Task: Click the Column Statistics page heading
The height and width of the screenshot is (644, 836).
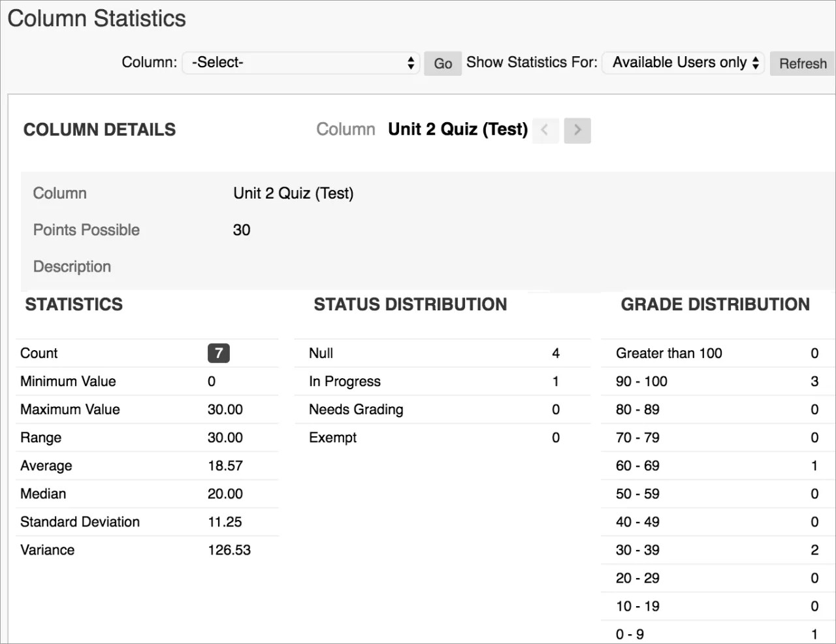Action: coord(96,19)
